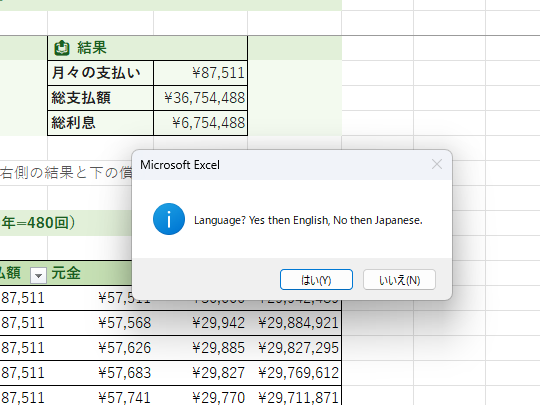Select the ¥6,754,488 total interest cell
540x405 pixels.
click(x=200, y=123)
